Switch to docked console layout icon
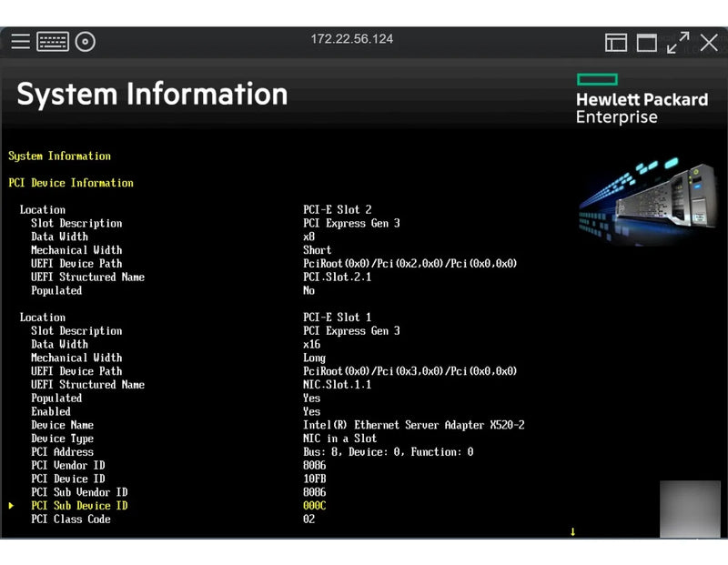Viewport: 728px width, 565px height. 616,43
